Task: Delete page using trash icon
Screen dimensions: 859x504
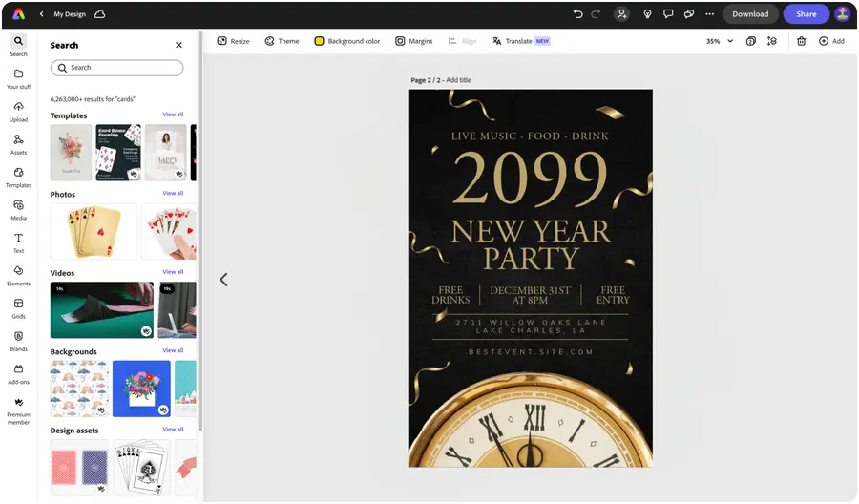Action: coord(801,41)
